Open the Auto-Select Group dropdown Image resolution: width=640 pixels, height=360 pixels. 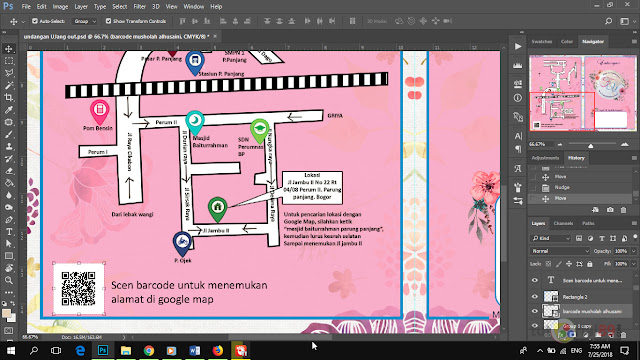[84, 21]
